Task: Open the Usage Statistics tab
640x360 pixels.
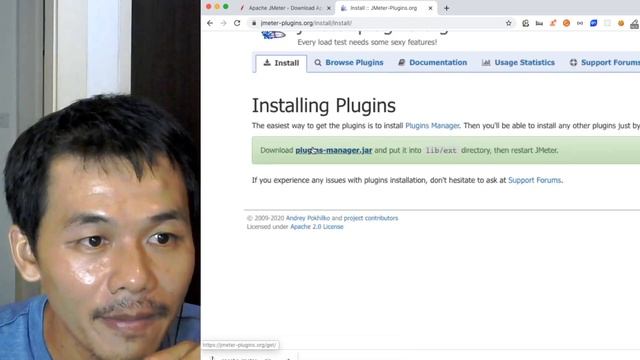Action: tap(518, 62)
